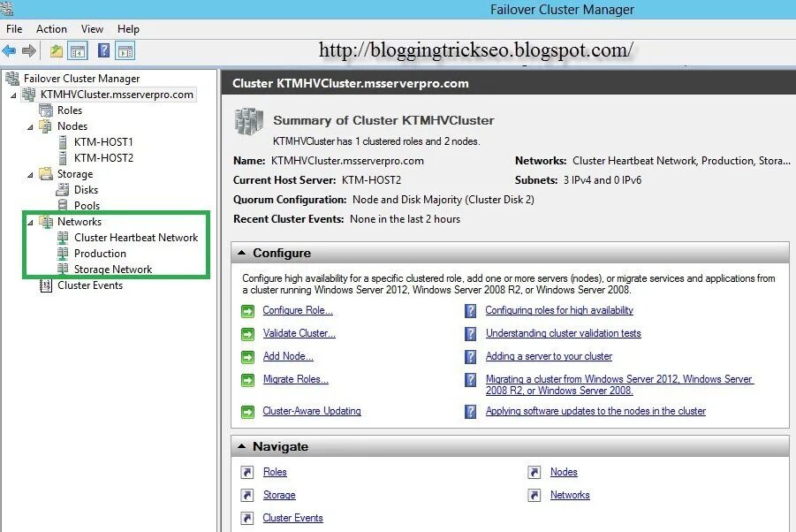The image size is (796, 532).
Task: Toggle the Show/Hide Console Tree icon
Action: point(78,50)
